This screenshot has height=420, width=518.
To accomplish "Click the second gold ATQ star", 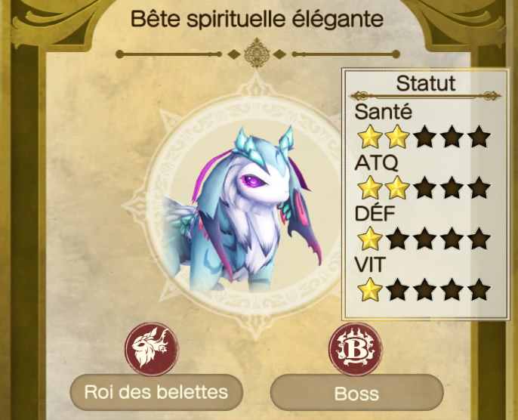I will coord(397,187).
